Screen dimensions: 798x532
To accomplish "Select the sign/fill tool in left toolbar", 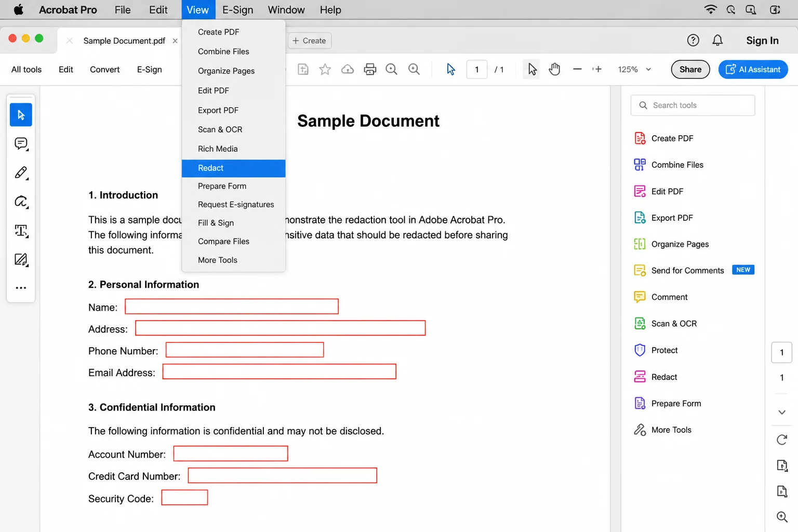I will 21,259.
